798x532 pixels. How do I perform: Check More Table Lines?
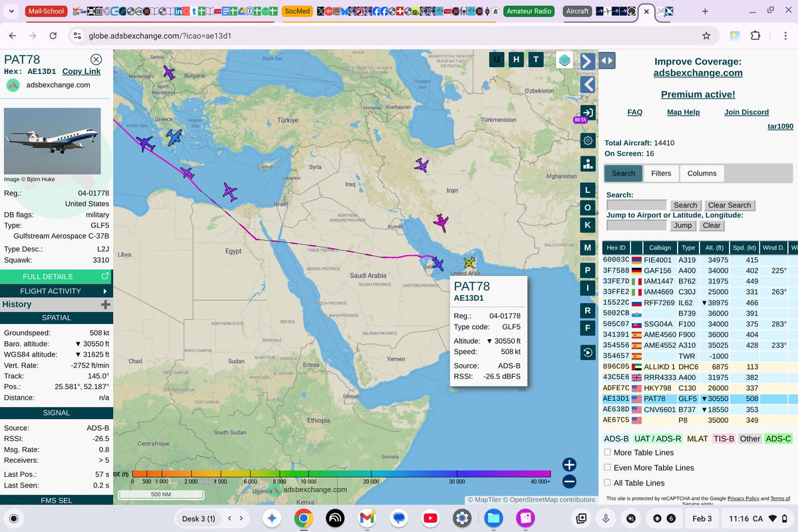(607, 452)
